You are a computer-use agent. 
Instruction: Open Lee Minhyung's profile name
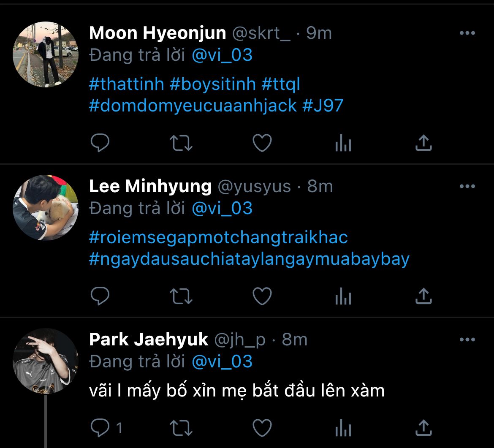[x=150, y=186]
